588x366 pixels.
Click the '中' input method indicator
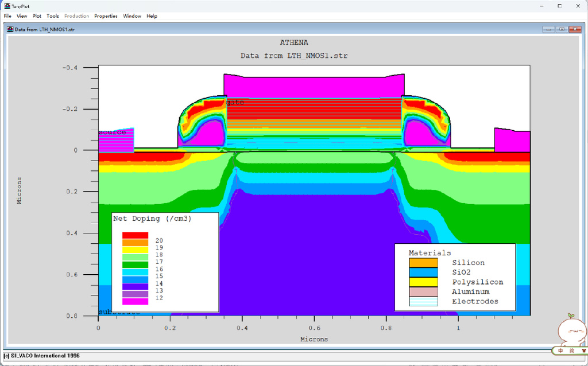point(560,351)
